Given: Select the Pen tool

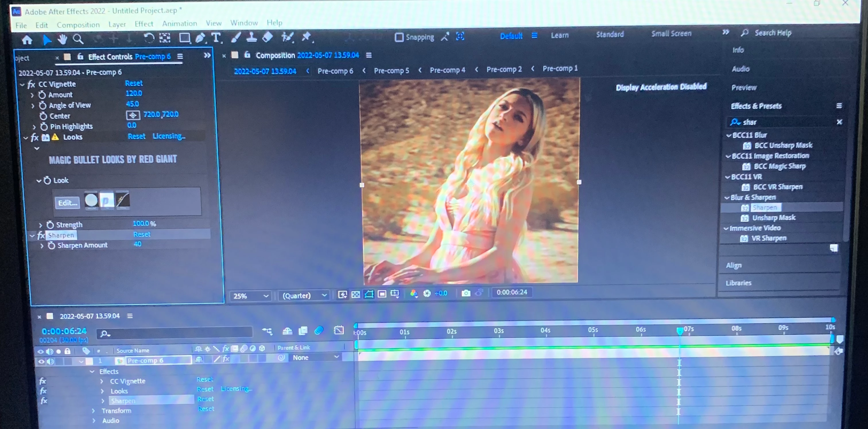Looking at the screenshot, I should tap(200, 38).
